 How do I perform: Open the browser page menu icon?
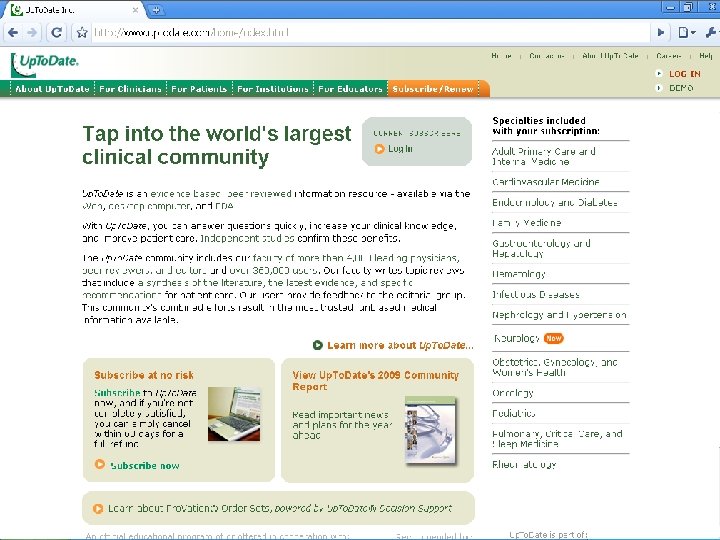click(x=686, y=33)
